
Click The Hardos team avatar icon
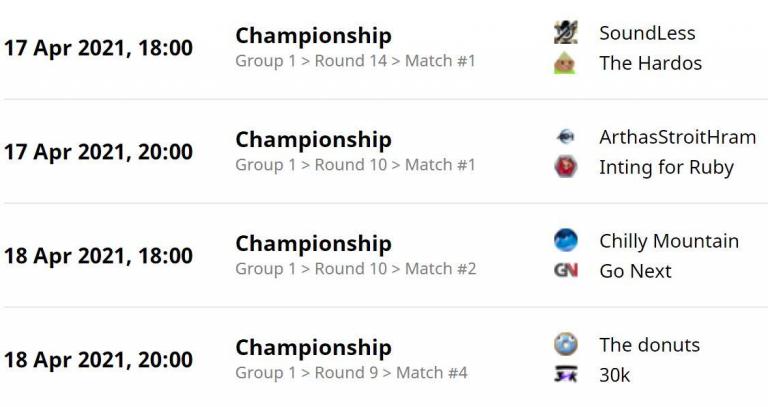tap(566, 63)
